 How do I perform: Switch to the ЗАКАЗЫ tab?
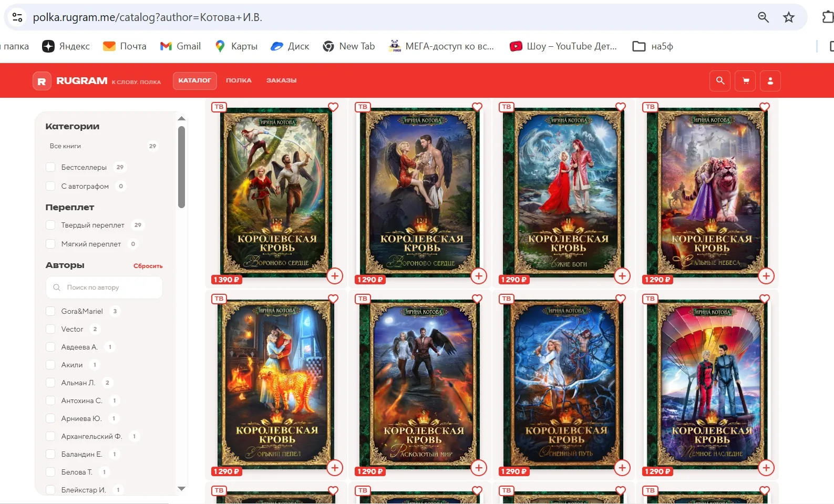(281, 81)
